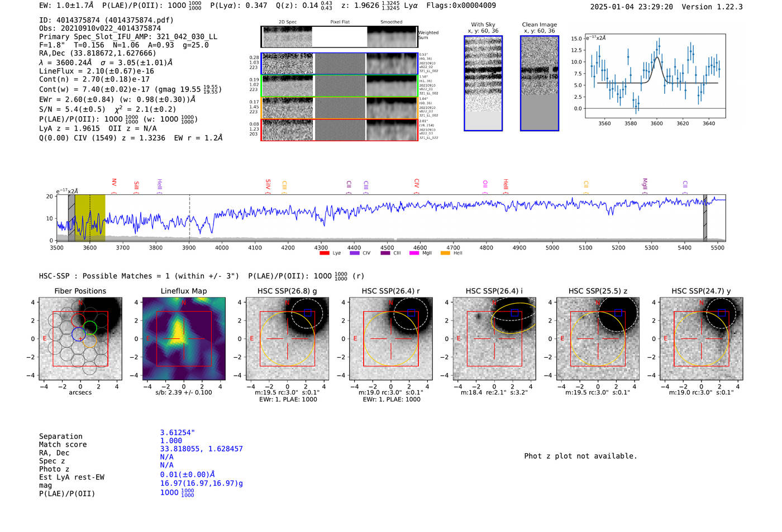Image resolution: width=782 pixels, height=532 pixels.
Task: Click the 2025-01-04 23:29:20 timestamp
Action: [x=632, y=7]
